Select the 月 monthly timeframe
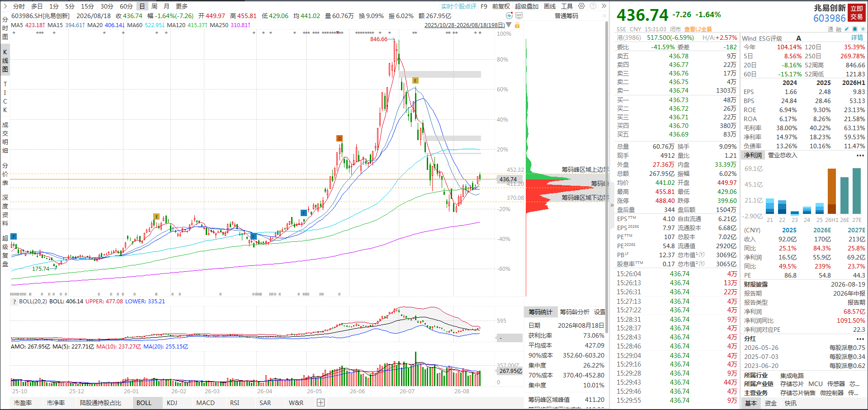Viewport: 868px width, 410px height. click(x=166, y=6)
